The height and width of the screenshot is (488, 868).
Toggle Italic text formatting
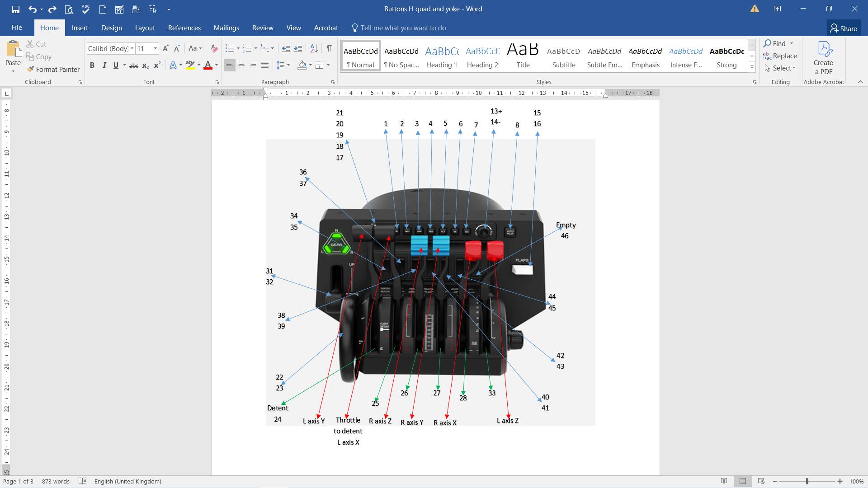tap(104, 66)
